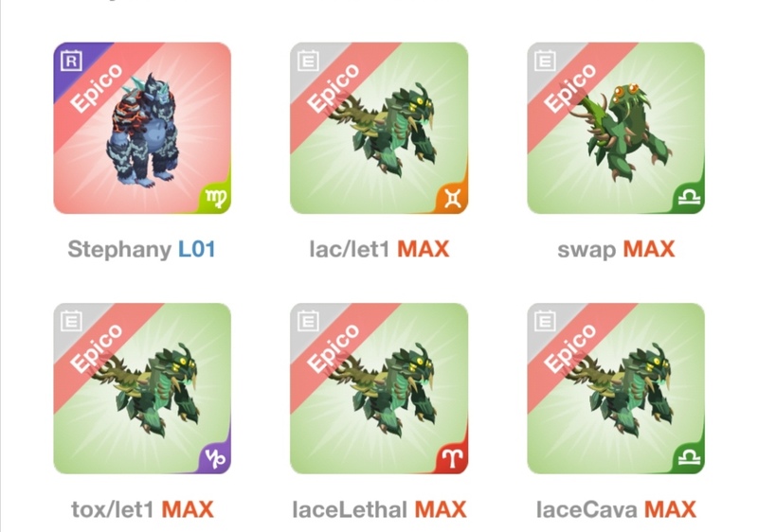This screenshot has height=532, width=758.
Task: Click the Gemini zodiac icon on lac/let1 card
Action: click(x=453, y=199)
